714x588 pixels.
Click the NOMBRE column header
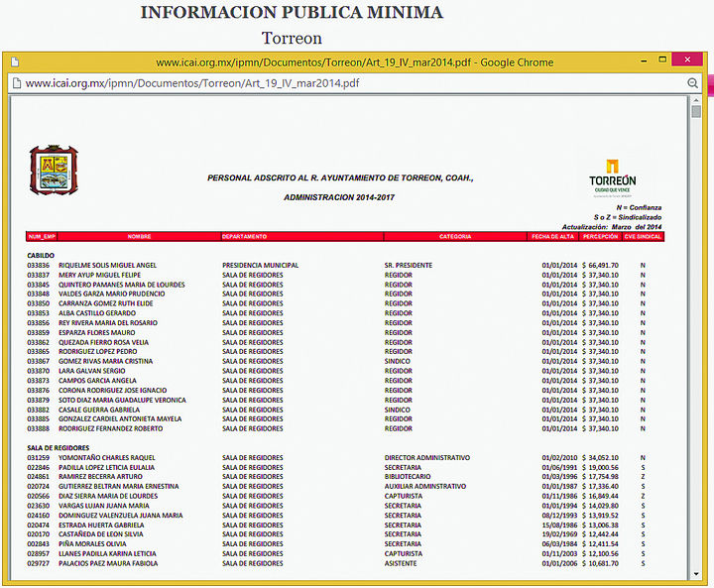click(x=139, y=237)
